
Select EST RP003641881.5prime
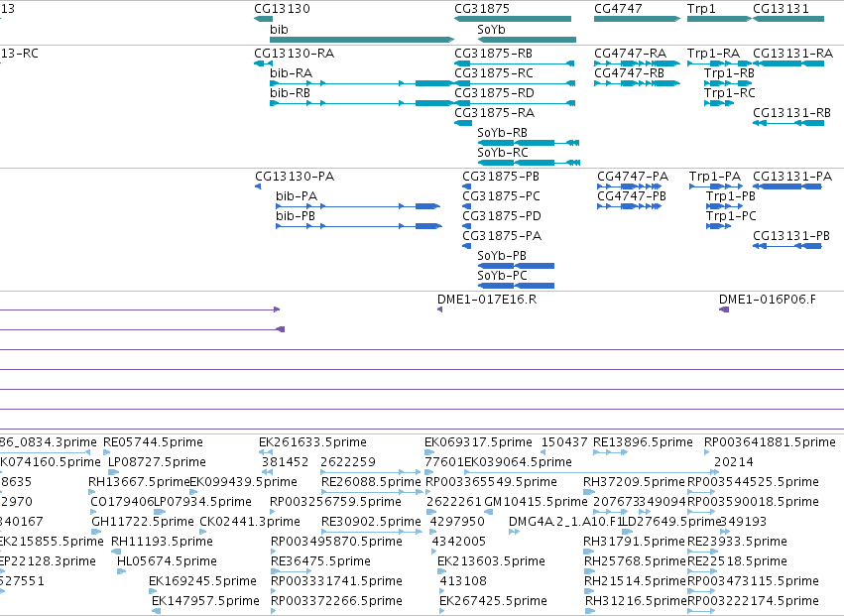(x=707, y=452)
